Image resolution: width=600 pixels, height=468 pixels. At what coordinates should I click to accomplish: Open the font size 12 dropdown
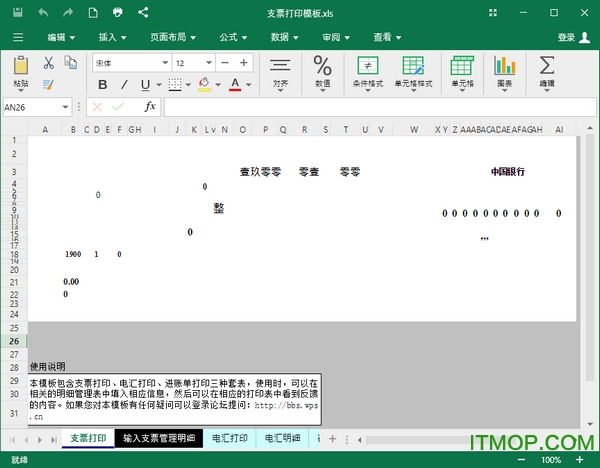(209, 63)
